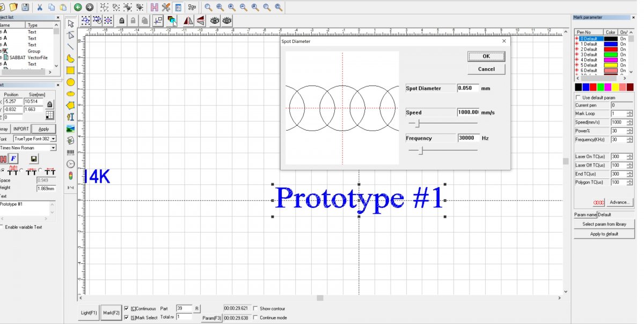
Task: Click the Save disk icon in top toolbar
Action: pos(25,7)
